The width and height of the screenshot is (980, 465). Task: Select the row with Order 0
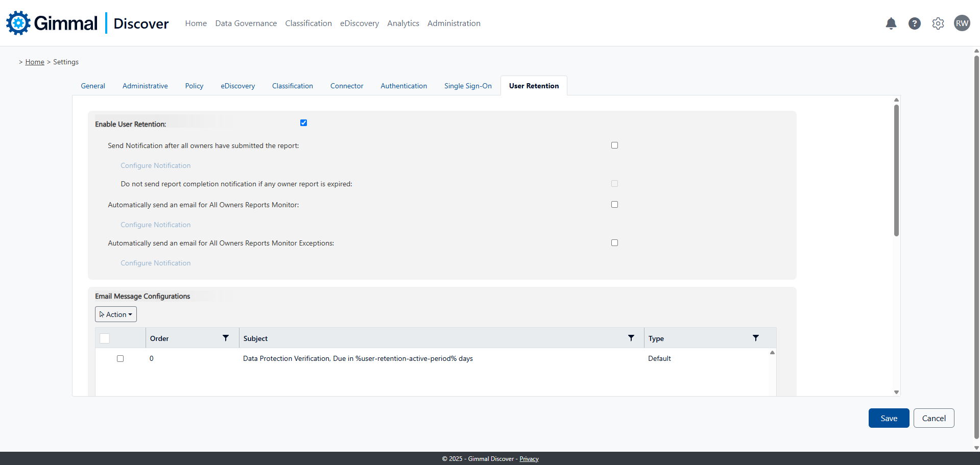pos(120,358)
